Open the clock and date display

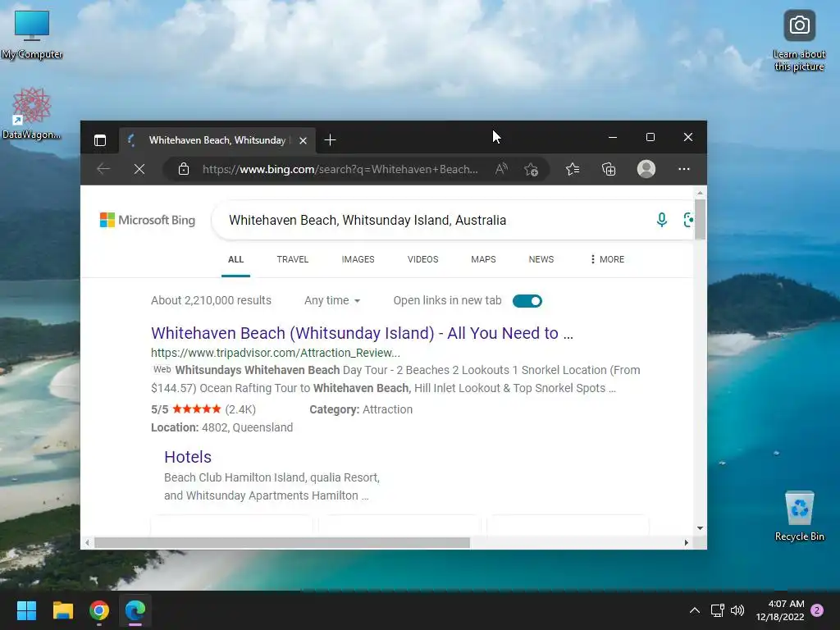coord(779,610)
